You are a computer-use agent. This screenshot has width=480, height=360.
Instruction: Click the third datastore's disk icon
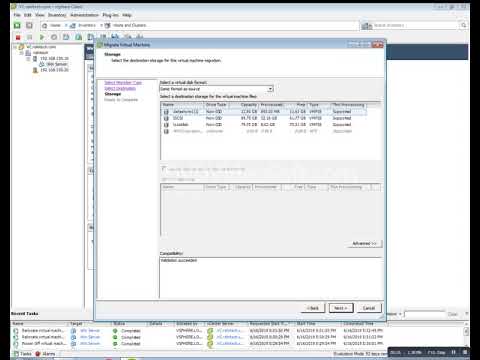pos(166,125)
